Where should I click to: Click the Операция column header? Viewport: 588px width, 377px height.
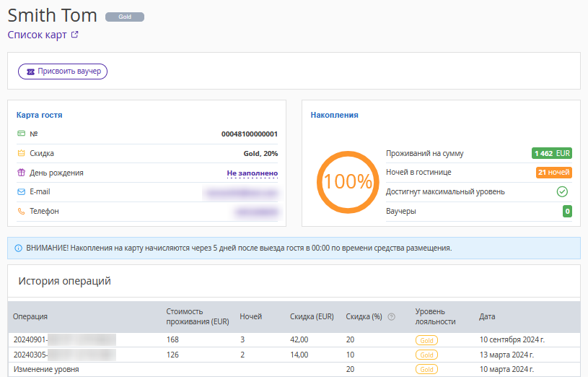tap(30, 316)
